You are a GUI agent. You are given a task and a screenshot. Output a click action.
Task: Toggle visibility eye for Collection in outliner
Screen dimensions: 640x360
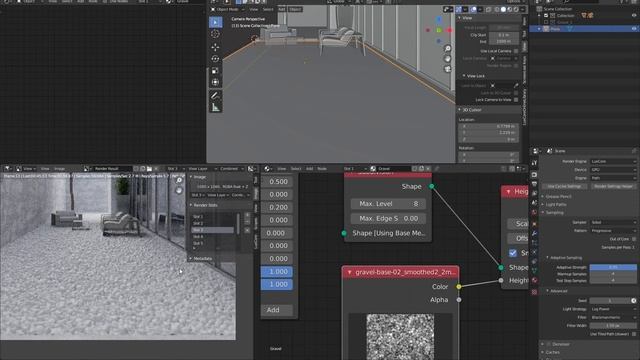[634, 16]
